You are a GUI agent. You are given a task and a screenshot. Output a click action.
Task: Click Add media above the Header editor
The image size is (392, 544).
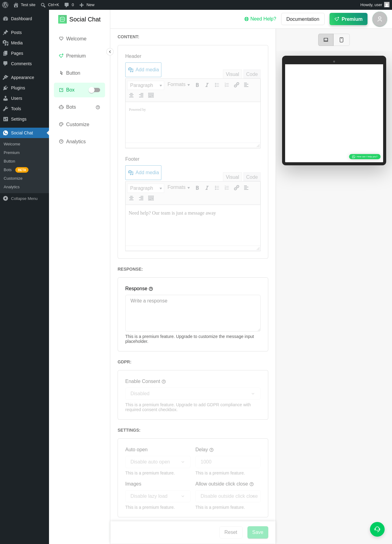143,70
